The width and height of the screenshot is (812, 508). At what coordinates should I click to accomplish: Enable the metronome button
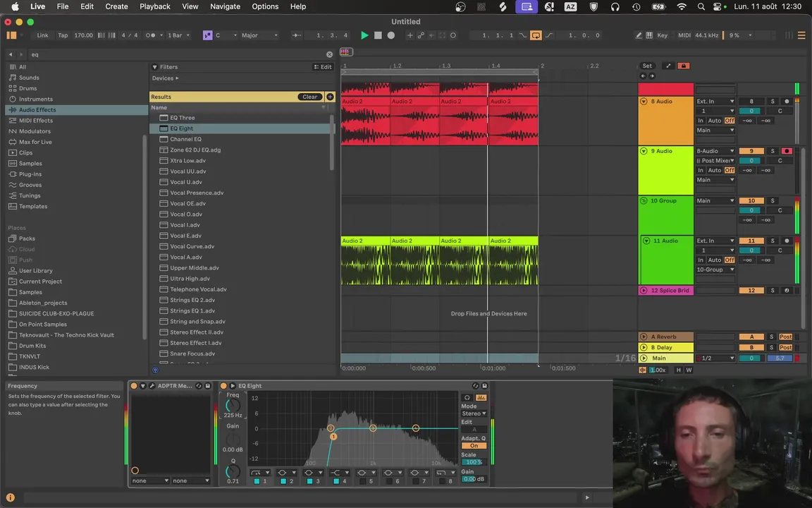pos(151,35)
